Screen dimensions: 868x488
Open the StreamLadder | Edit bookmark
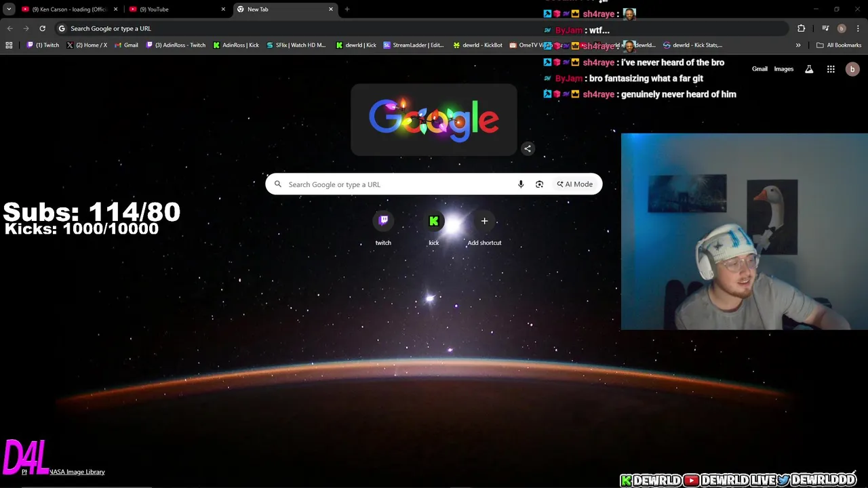(414, 45)
